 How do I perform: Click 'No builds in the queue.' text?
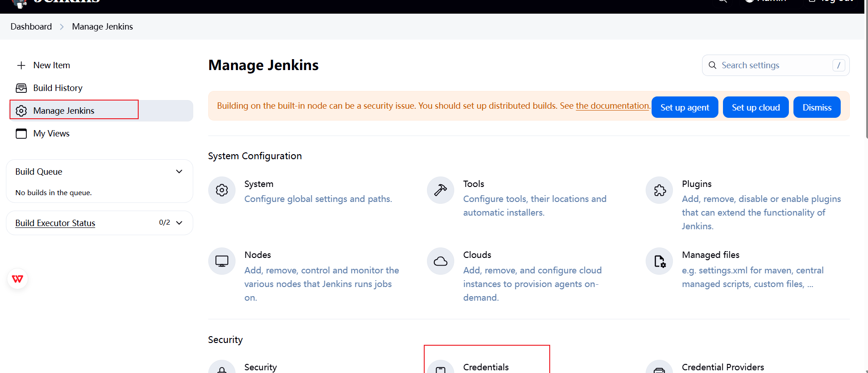[54, 193]
